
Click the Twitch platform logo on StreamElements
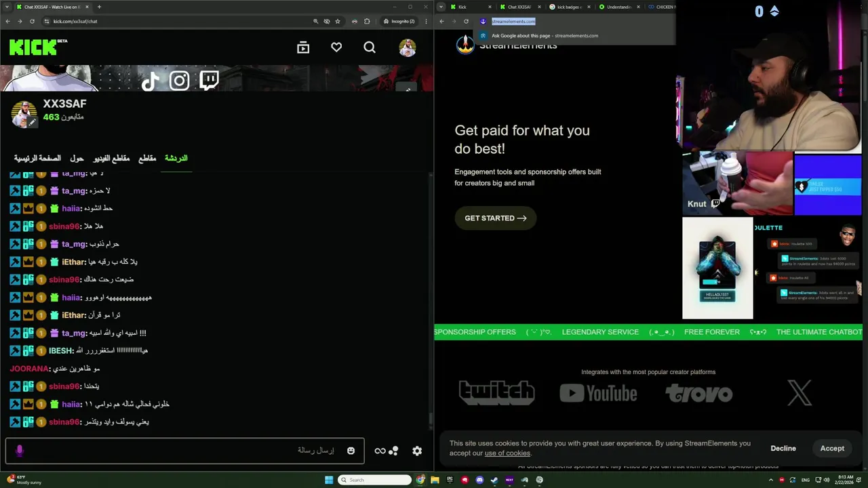coord(497,393)
